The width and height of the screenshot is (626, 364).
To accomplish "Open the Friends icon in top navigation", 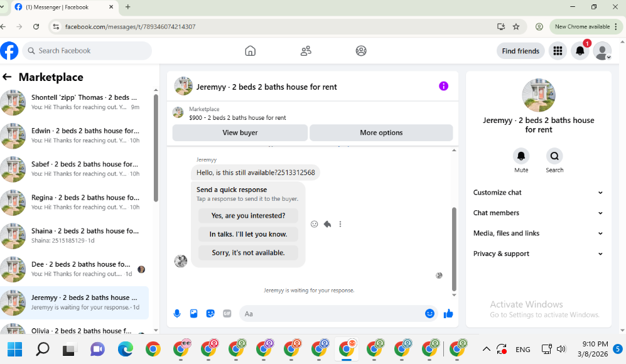I will point(306,51).
